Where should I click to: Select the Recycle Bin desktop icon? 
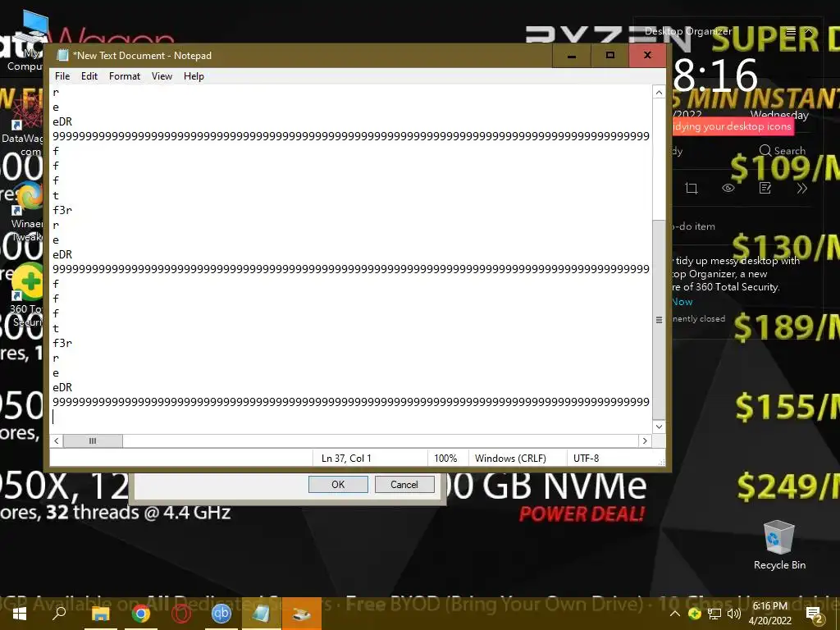[x=779, y=545]
